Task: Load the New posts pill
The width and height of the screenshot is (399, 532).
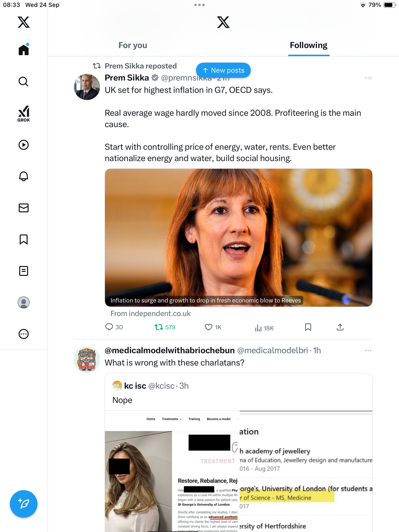Action: pyautogui.click(x=223, y=70)
